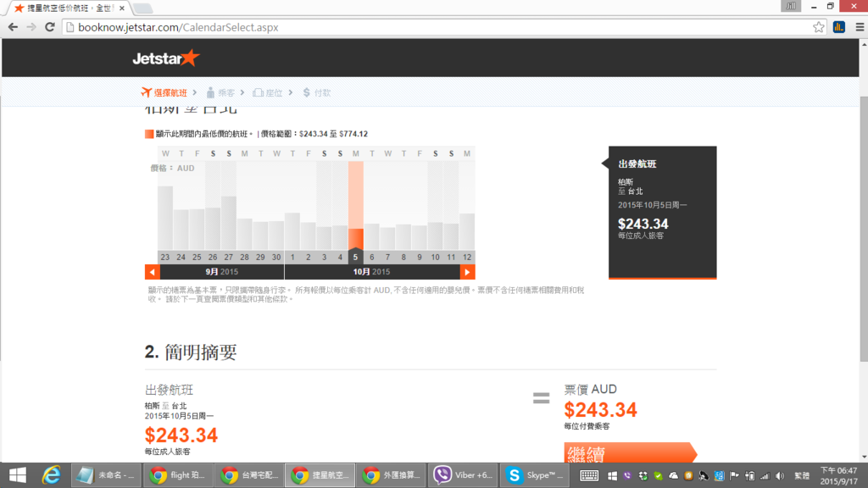The width and height of the screenshot is (868, 488).
Task: Launch Internet Explorer from taskbar
Action: 52,475
